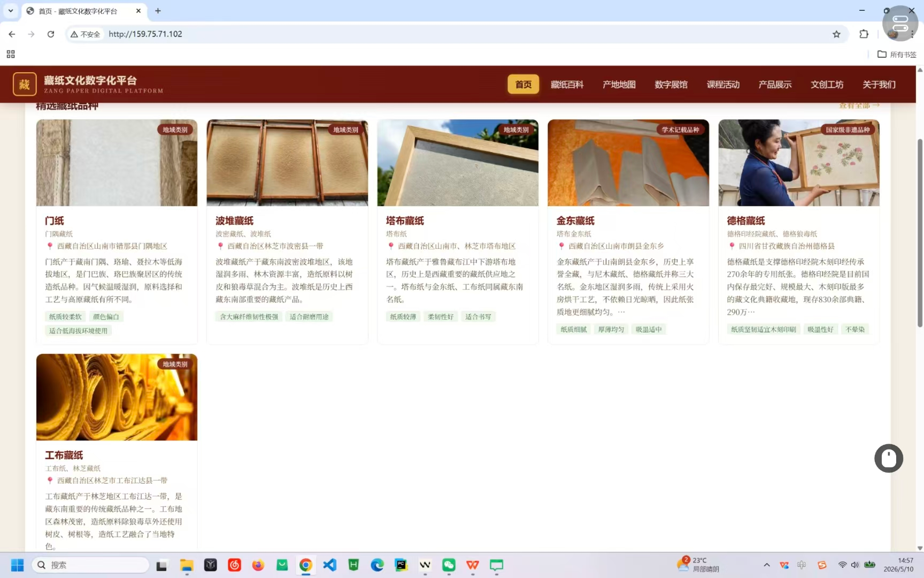Open the 金东藏纸 card title

(575, 220)
